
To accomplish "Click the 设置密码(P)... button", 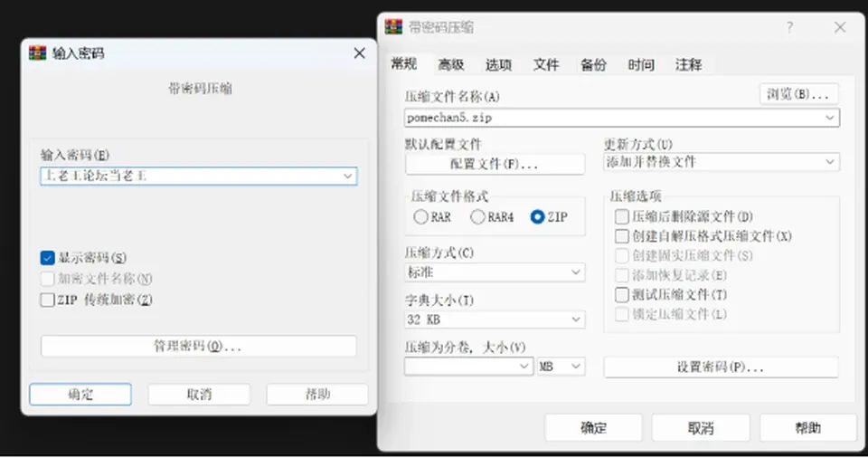I will (721, 367).
